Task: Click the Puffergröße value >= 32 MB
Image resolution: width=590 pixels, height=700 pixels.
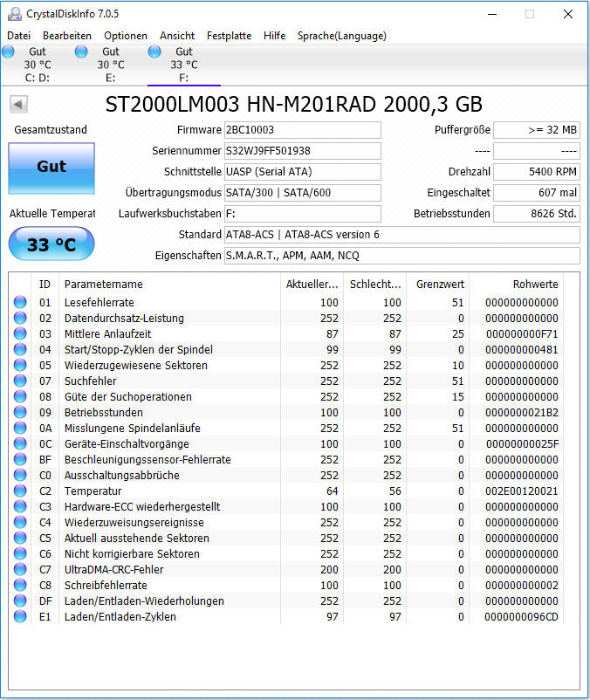Action: coord(537,130)
